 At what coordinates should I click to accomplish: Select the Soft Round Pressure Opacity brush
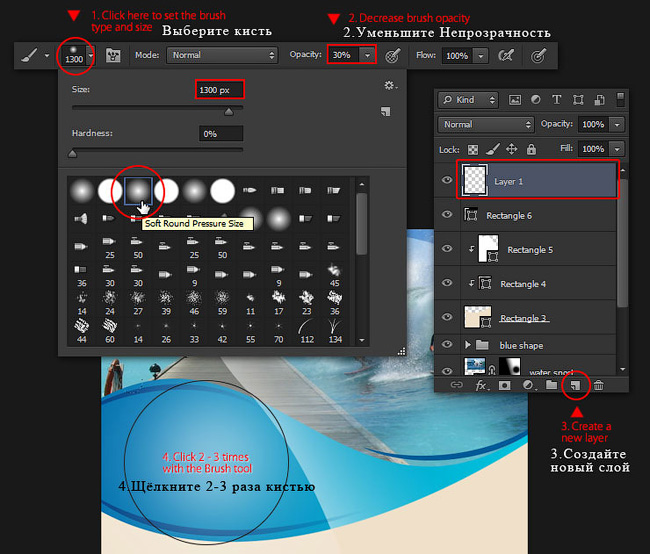pyautogui.click(x=194, y=191)
